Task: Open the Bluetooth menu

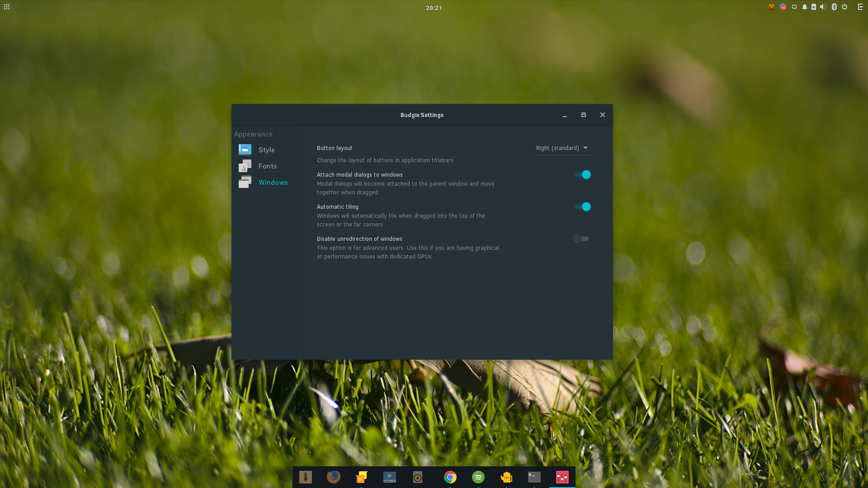Action: click(835, 7)
